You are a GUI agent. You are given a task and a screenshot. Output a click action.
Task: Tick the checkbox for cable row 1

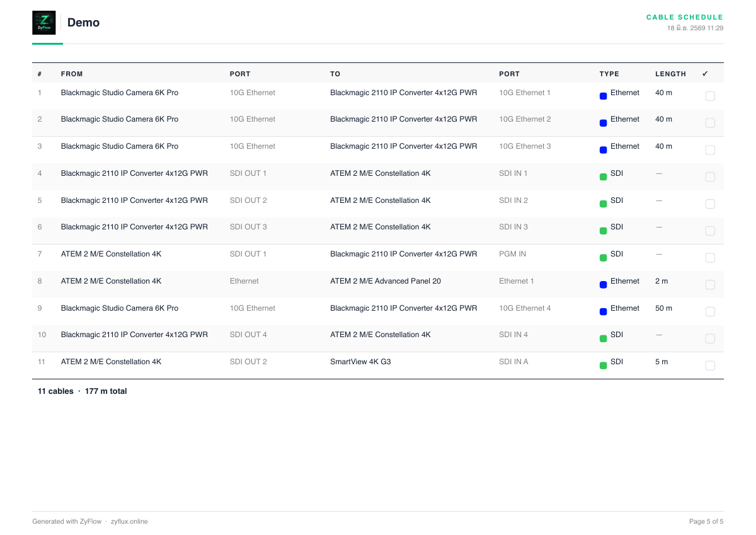(710, 96)
